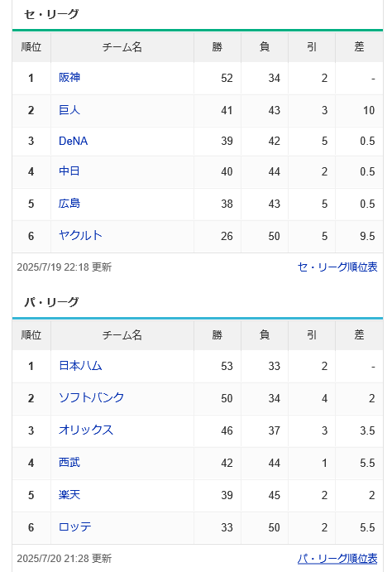This screenshot has height=572, width=392.
Task: Click the チーム名 header in セ・リーグ table
Action: pyautogui.click(x=122, y=46)
